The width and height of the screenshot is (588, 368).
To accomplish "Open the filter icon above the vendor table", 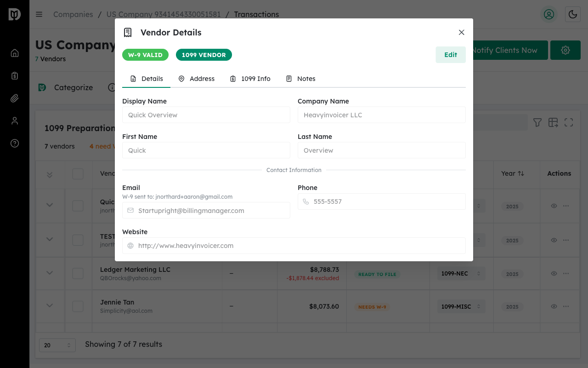I will [x=537, y=122].
